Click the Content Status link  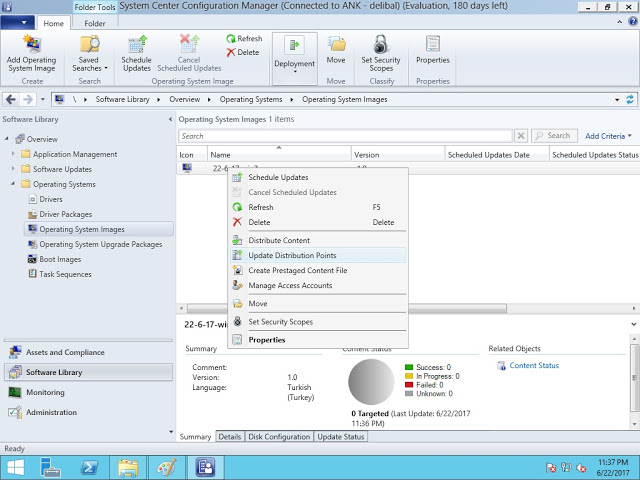534,366
